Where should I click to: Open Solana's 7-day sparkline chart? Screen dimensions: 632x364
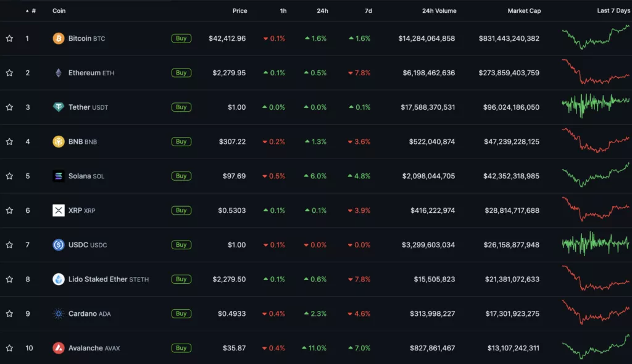tap(596, 175)
